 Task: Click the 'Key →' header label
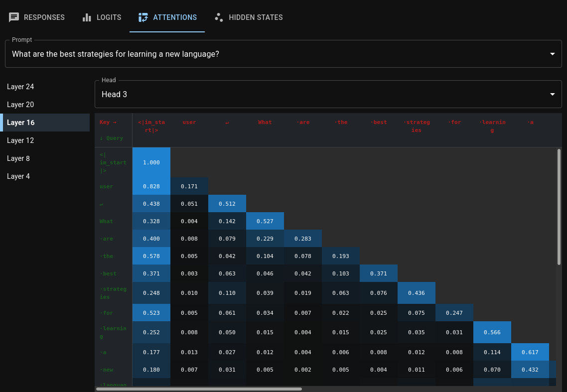(x=108, y=122)
